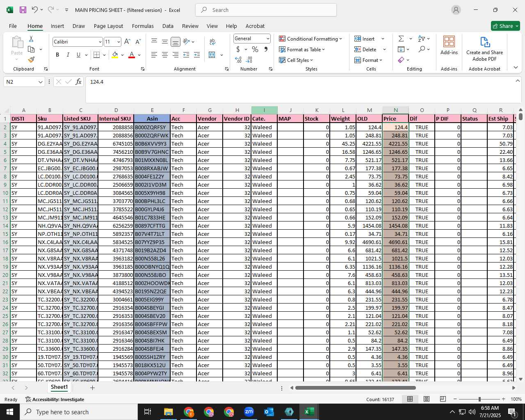The image size is (525, 420).
Task: Decrease the cell indent
Action: [x=186, y=55]
